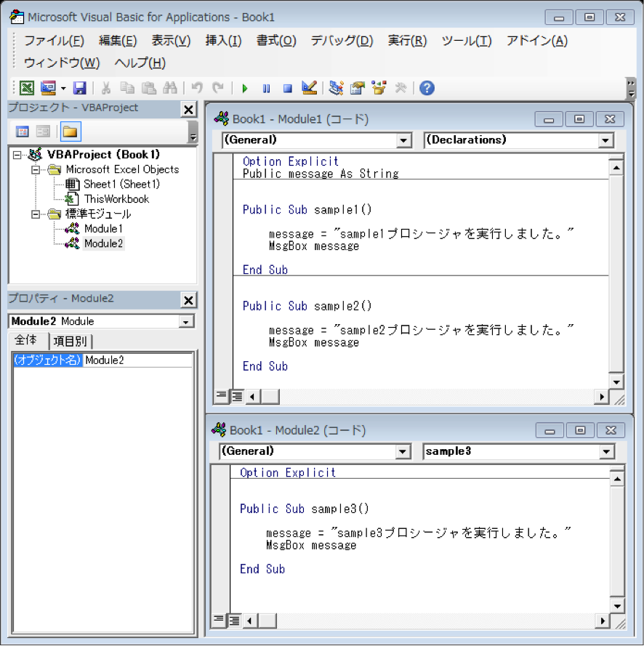
Task: Toggle Full Module View in Module2 window
Action: 234,621
